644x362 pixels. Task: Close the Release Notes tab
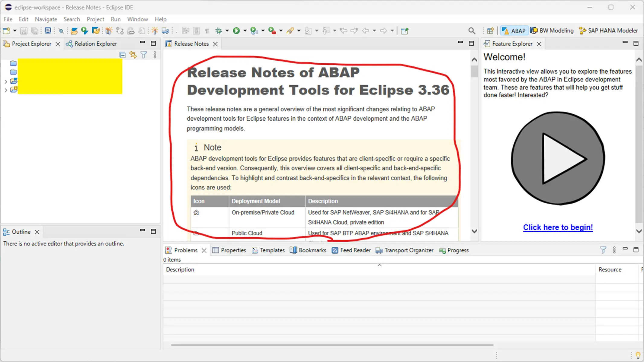(x=215, y=44)
